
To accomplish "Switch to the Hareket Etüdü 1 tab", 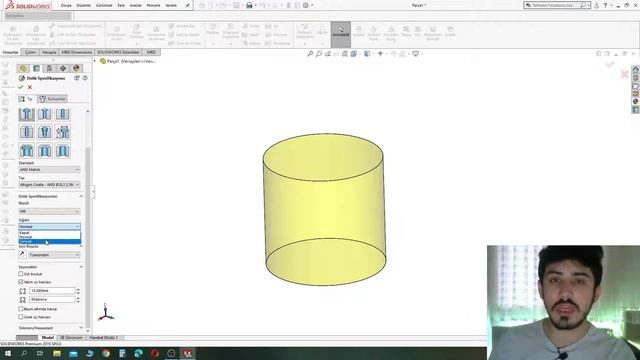I will click(x=103, y=338).
